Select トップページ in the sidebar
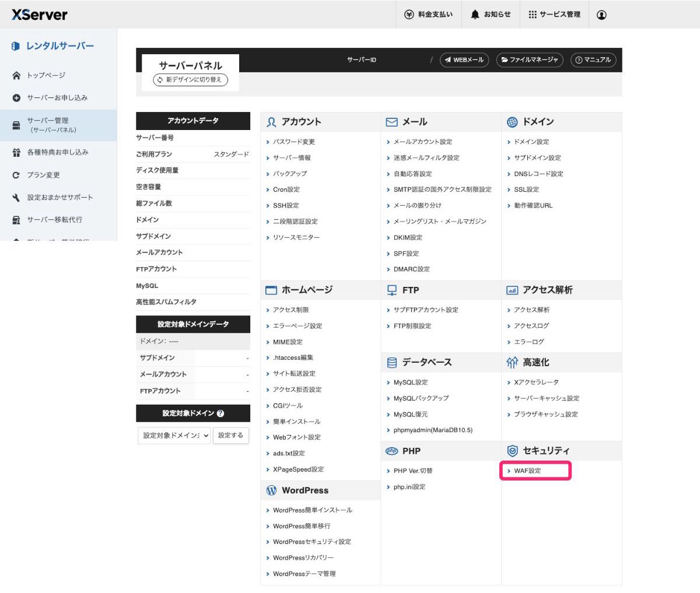700x593 pixels. pos(46,76)
